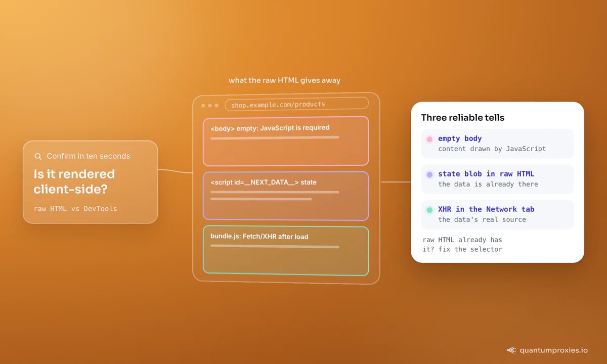Image resolution: width=607 pixels, height=364 pixels.
Task: Click '<body> empty: JavaScript is required' text
Action: pyautogui.click(x=270, y=128)
